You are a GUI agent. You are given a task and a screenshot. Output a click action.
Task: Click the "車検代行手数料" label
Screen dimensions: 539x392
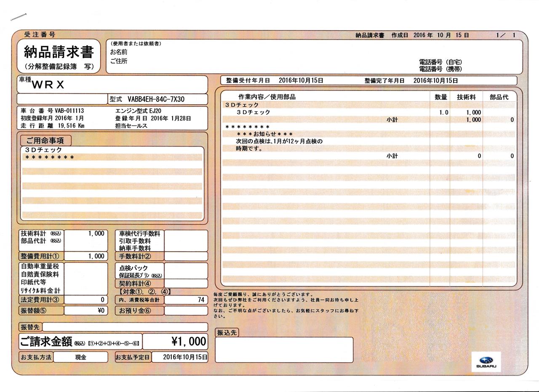point(140,234)
